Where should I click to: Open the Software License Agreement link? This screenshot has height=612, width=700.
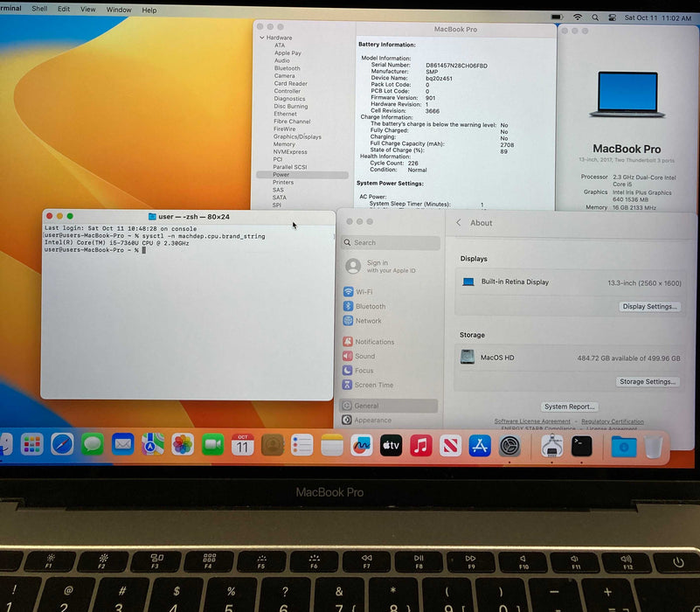tap(532, 421)
